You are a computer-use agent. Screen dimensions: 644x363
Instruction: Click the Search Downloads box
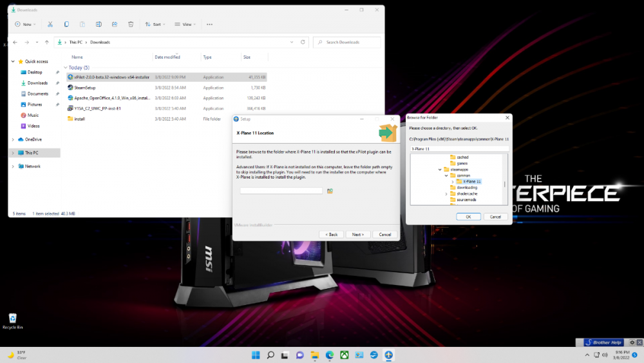pyautogui.click(x=346, y=42)
